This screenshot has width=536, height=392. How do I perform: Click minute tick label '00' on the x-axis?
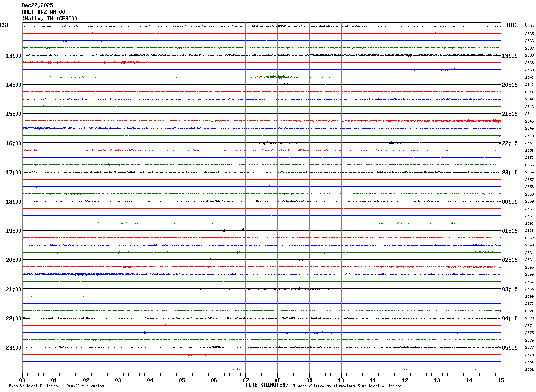(x=23, y=380)
